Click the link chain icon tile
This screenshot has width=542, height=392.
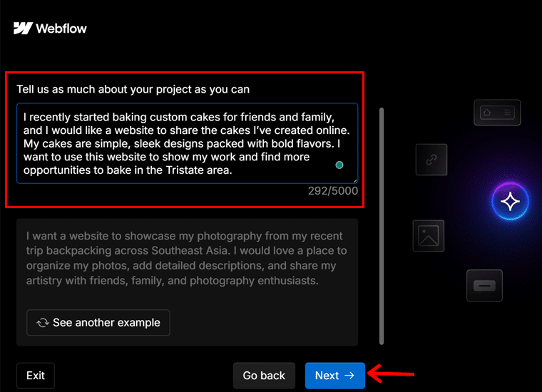pyautogui.click(x=431, y=160)
